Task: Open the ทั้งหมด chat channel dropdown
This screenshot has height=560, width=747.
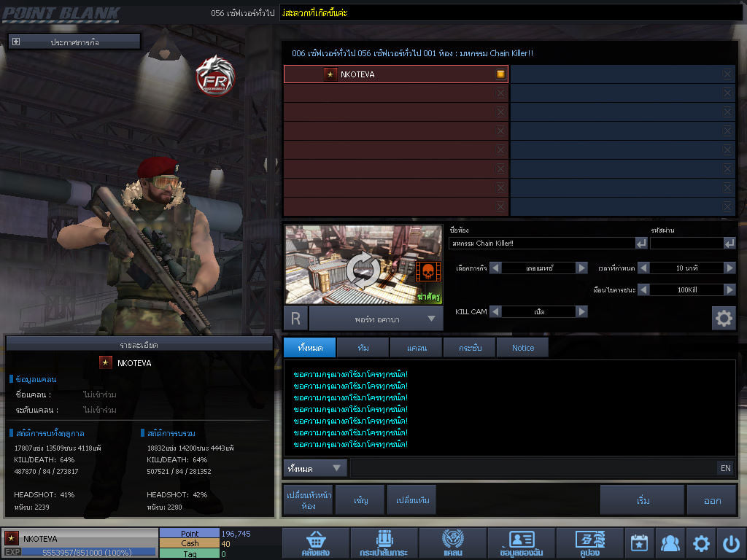Action: [x=314, y=468]
